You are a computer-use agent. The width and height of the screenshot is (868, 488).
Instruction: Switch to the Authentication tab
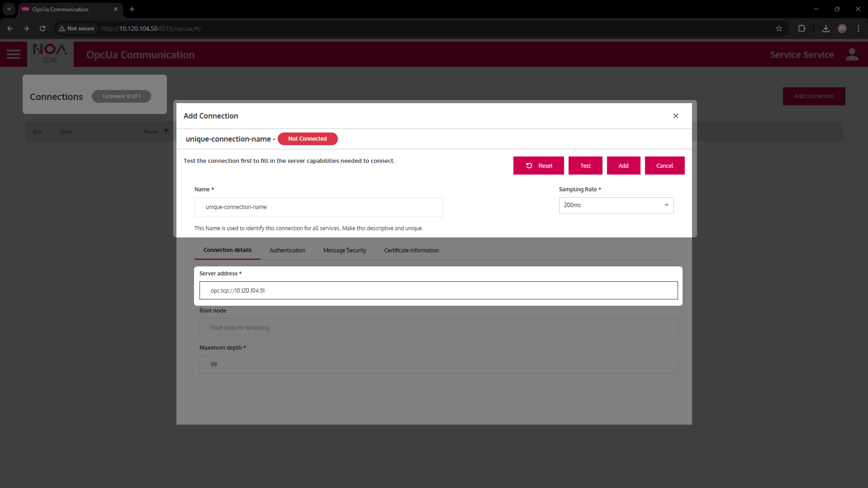click(287, 250)
